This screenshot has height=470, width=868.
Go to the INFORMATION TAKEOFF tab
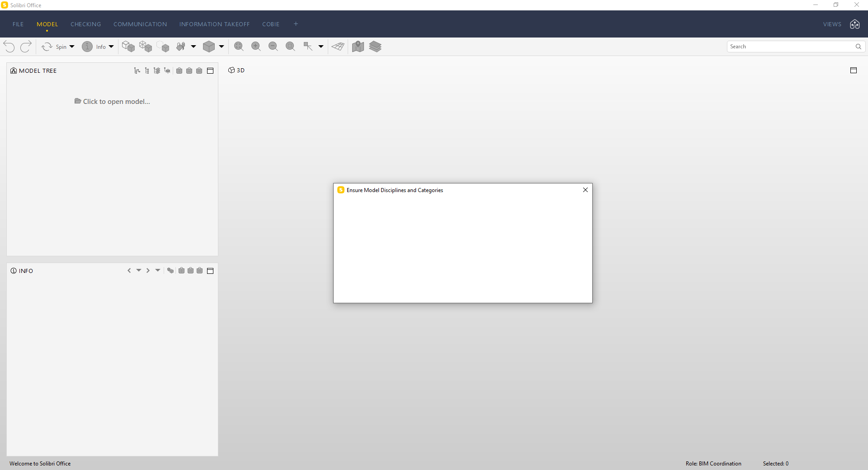[x=215, y=24]
